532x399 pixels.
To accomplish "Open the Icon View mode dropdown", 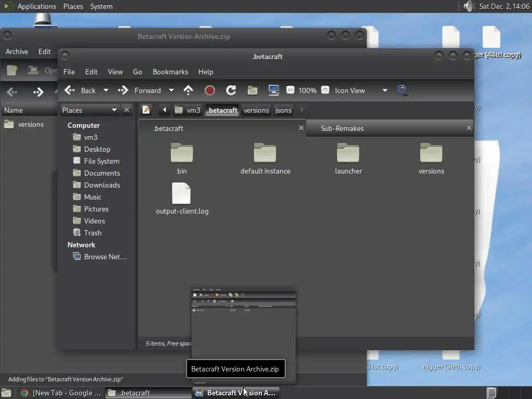I will (361, 90).
